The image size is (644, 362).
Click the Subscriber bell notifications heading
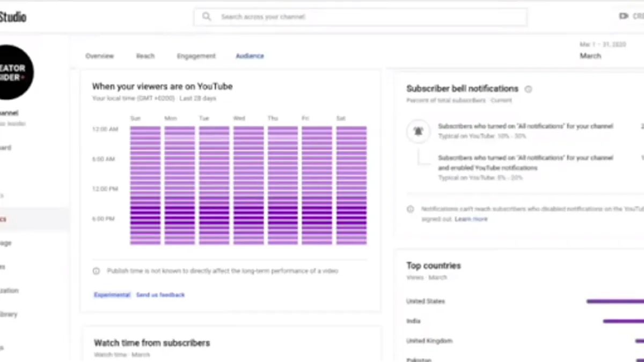coord(463,88)
